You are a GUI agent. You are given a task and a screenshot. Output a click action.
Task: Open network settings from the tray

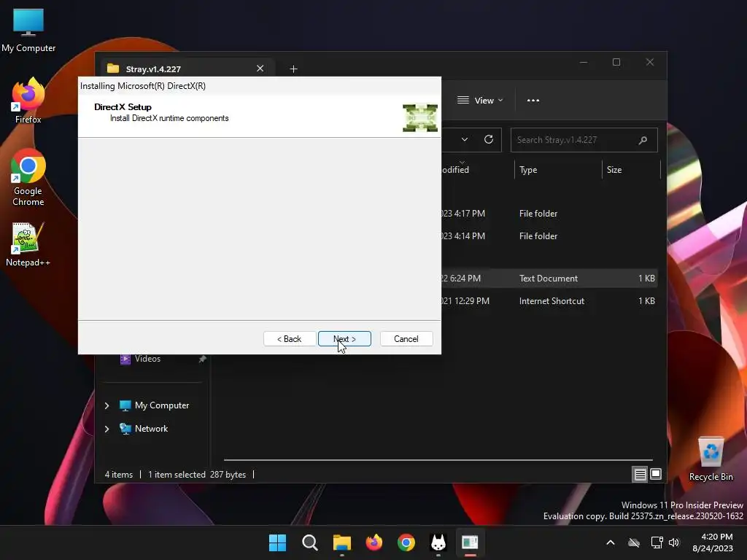tap(657, 542)
